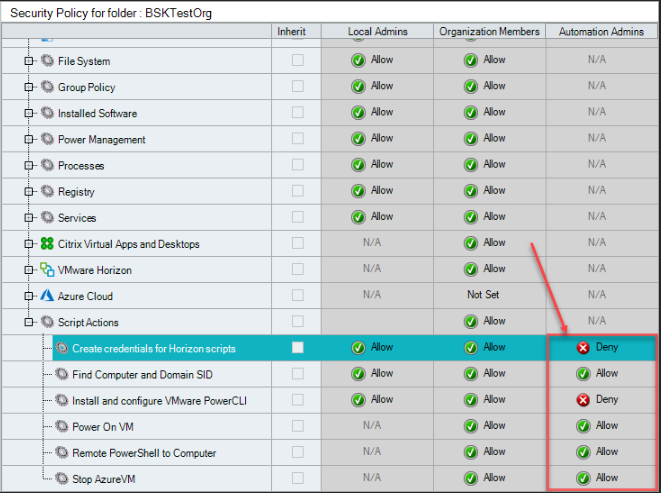The width and height of the screenshot is (661, 493).
Task: Click green Allow icon for Citrix Organization Members
Action: tap(471, 244)
